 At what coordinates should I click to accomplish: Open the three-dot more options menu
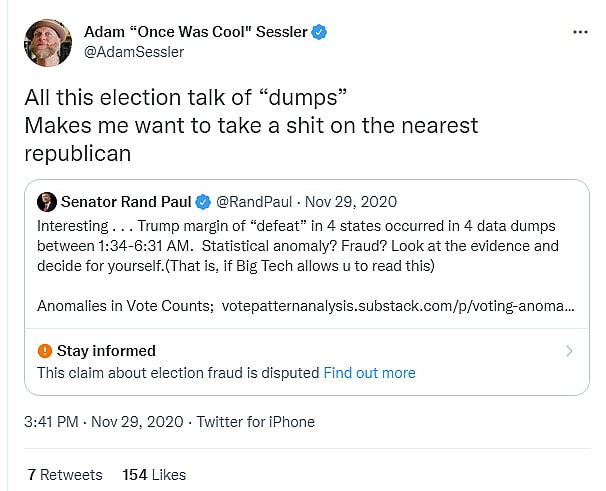(580, 32)
